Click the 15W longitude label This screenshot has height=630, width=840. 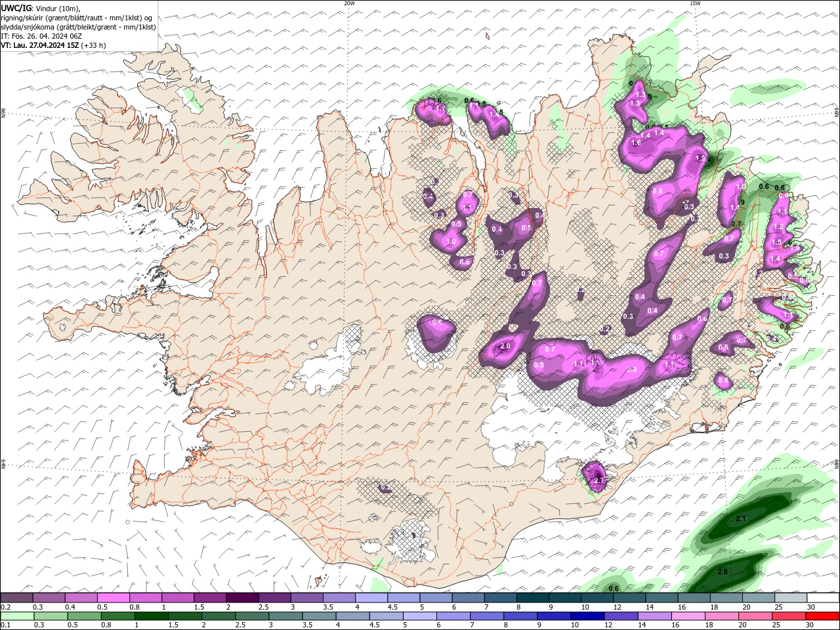point(695,3)
